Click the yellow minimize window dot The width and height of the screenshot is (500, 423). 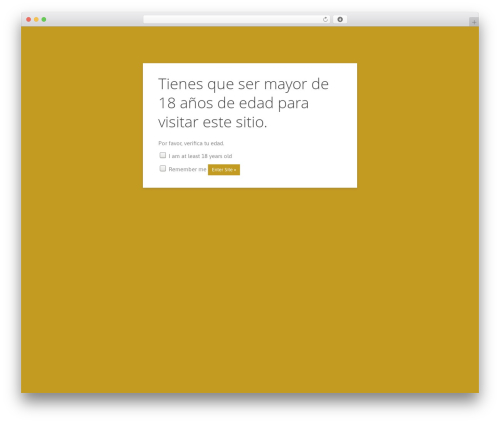coord(36,20)
